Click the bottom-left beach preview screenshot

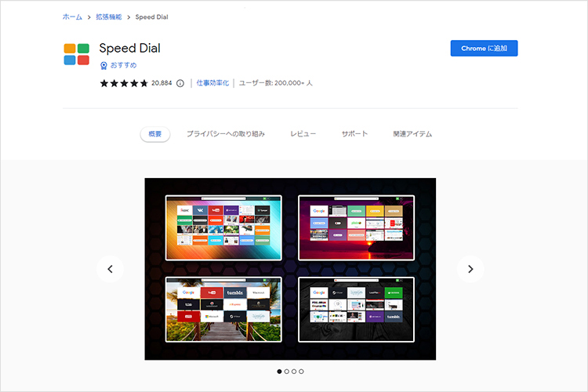point(223,310)
